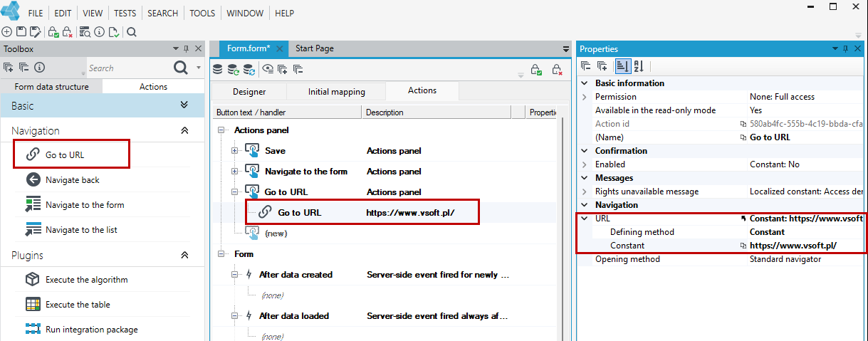This screenshot has height=341, width=868.
Task: Open the FILE menu
Action: [36, 14]
